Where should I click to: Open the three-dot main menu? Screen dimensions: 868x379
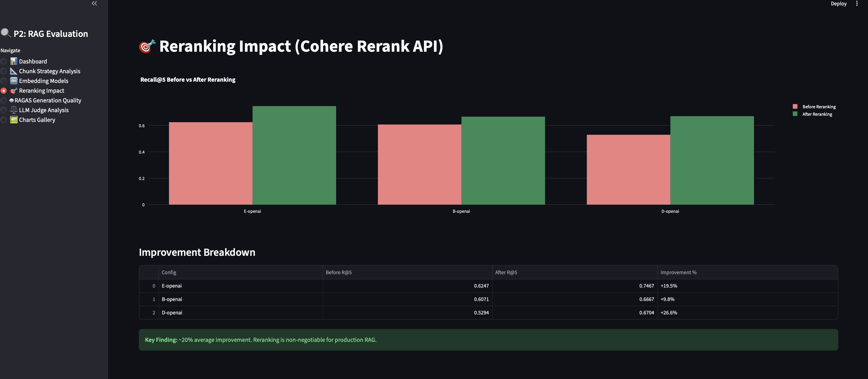pos(857,4)
